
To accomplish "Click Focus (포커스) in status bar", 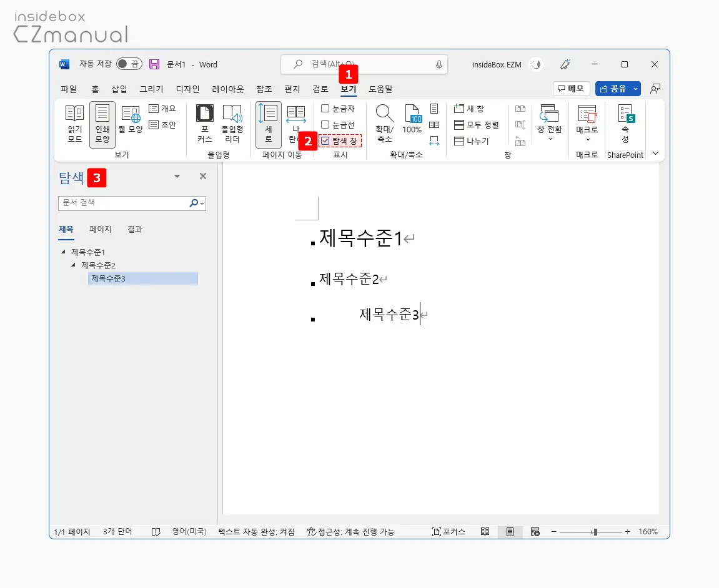I will [449, 532].
